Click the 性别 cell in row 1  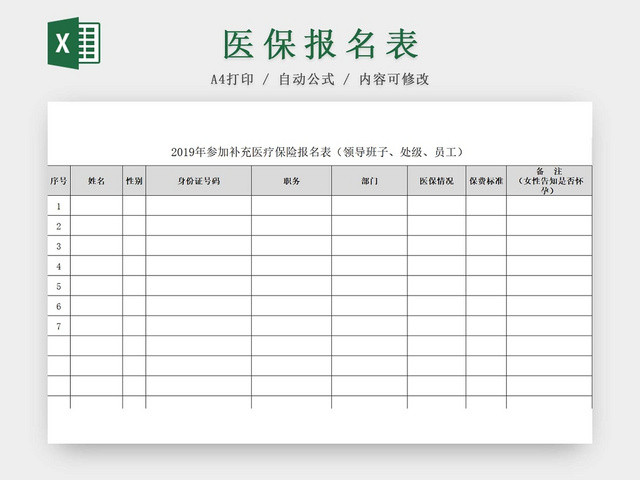point(134,206)
